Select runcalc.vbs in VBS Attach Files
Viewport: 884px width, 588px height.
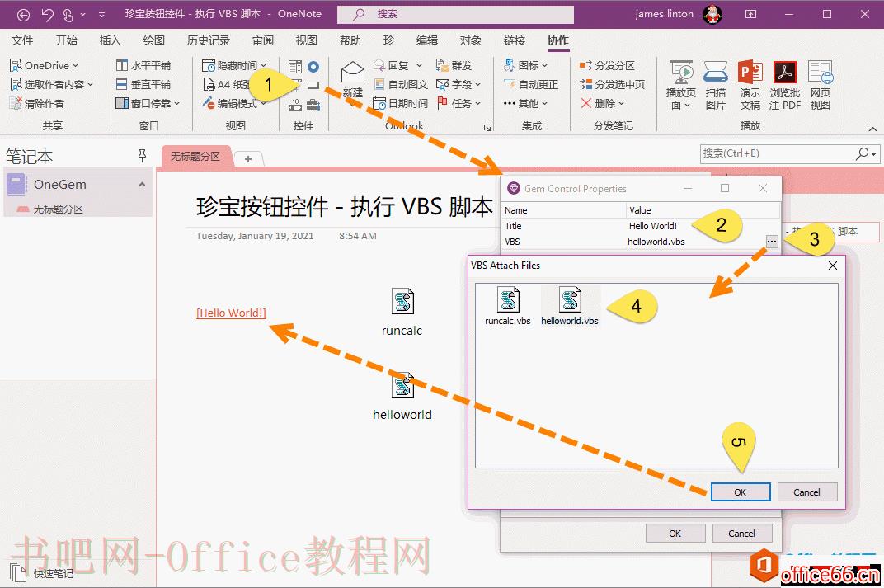point(507,307)
